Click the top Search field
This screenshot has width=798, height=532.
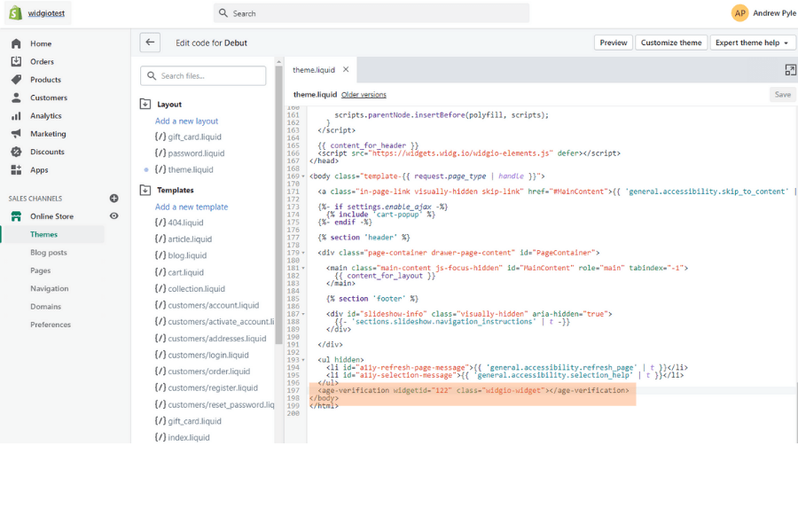371,13
